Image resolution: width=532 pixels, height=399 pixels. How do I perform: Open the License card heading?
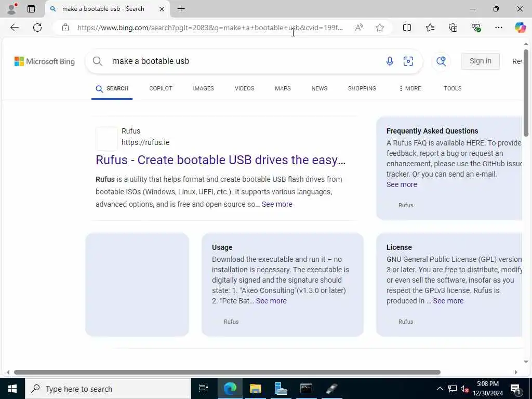[399, 247]
